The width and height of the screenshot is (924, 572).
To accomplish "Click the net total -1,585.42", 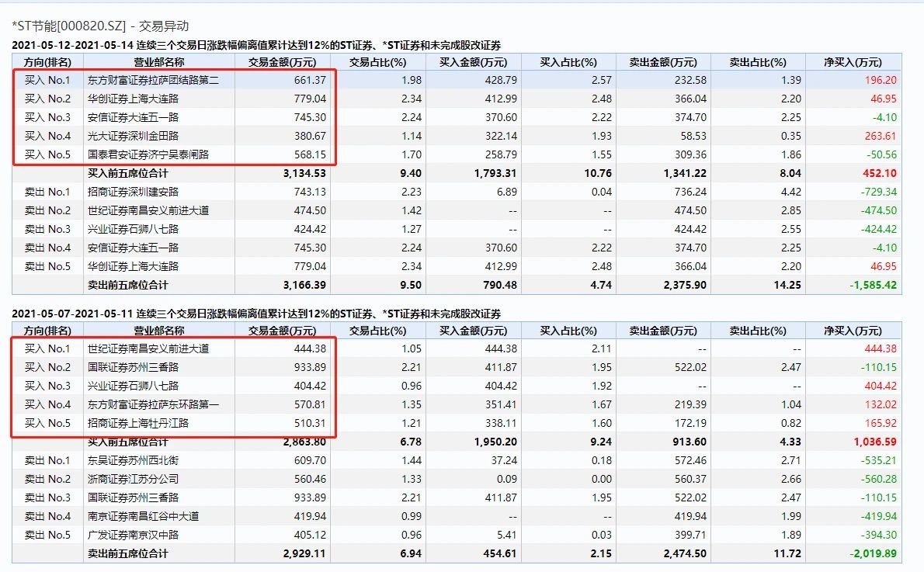I will [873, 285].
